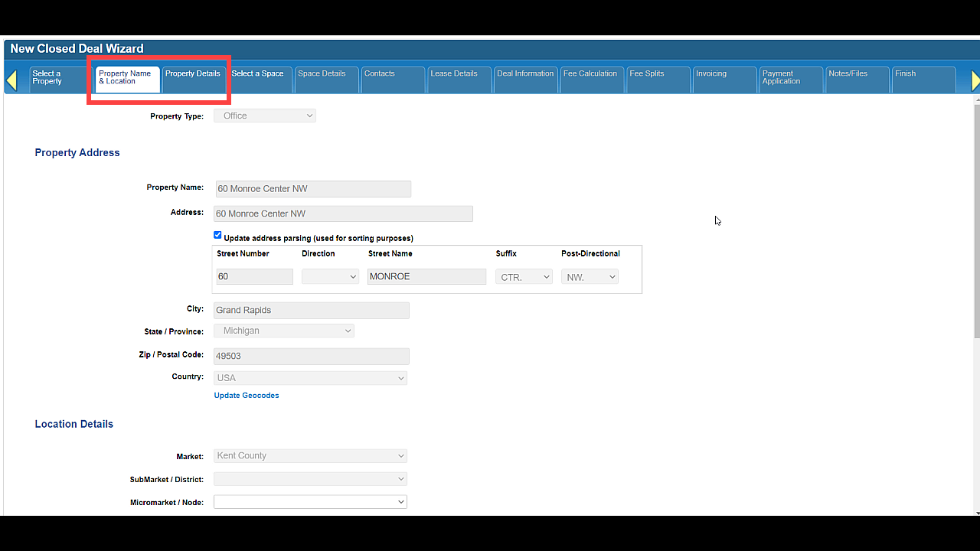The height and width of the screenshot is (551, 980).
Task: Open the Suffix dropdown
Action: [x=524, y=277]
